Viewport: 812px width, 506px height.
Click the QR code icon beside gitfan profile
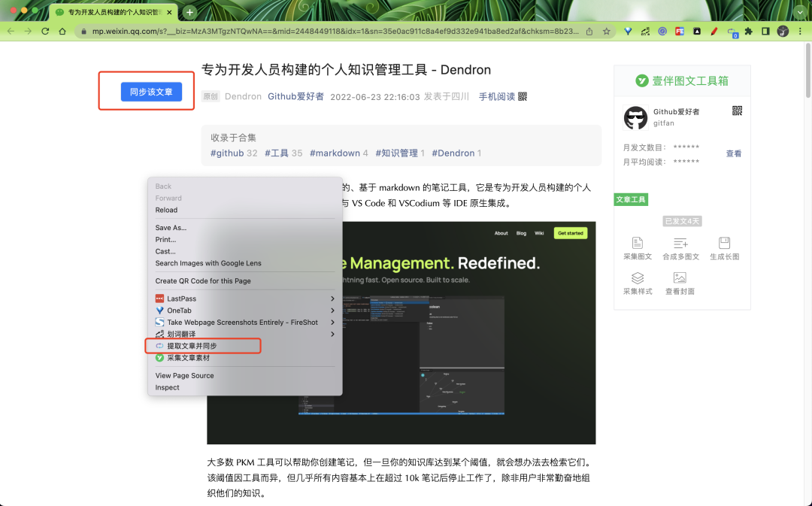click(x=738, y=111)
